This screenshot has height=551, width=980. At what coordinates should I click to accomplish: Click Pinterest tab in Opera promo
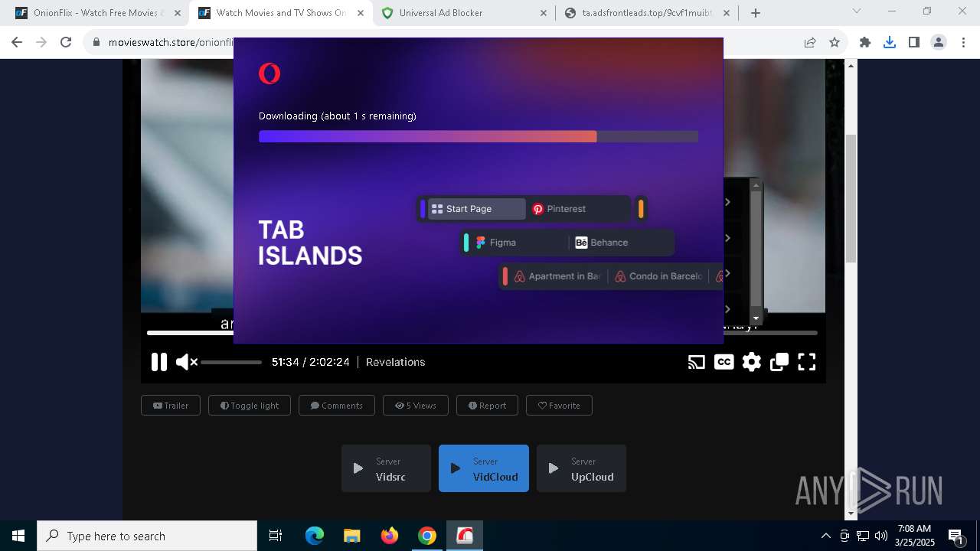tap(580, 209)
